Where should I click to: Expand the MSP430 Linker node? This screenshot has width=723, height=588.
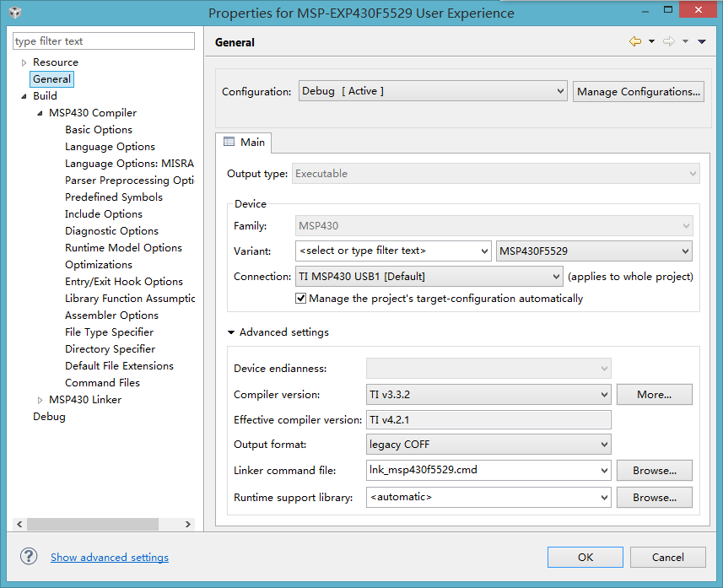point(40,400)
